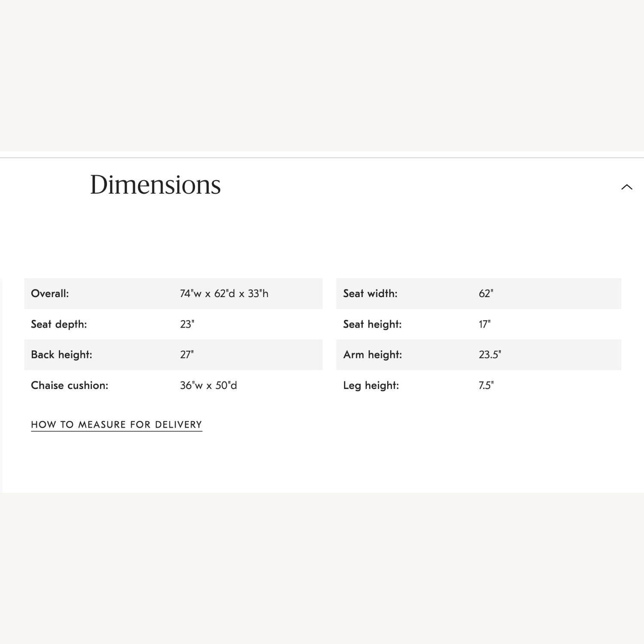Select the 7.5" leg height value
The height and width of the screenshot is (644, 644).
click(486, 386)
